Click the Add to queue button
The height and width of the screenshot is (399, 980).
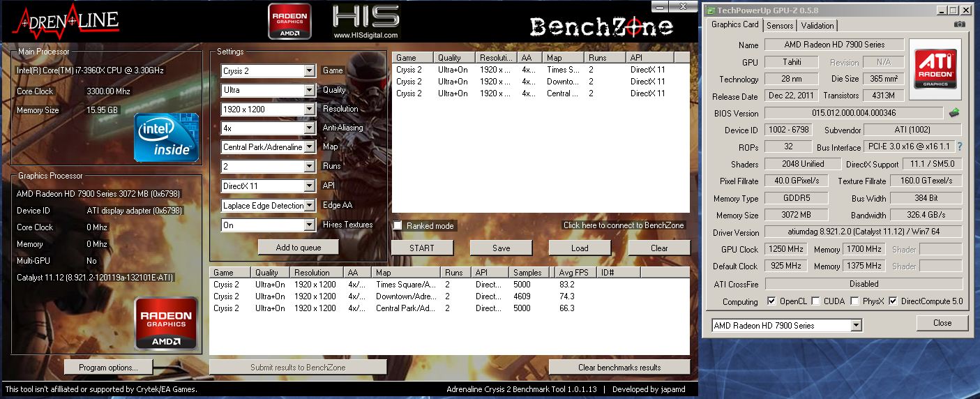click(298, 248)
